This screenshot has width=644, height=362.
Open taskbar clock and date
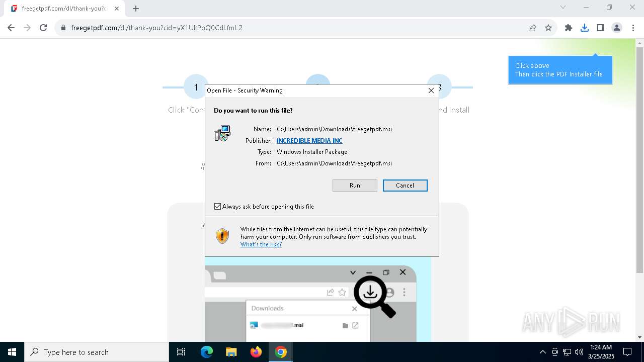tap(601, 352)
